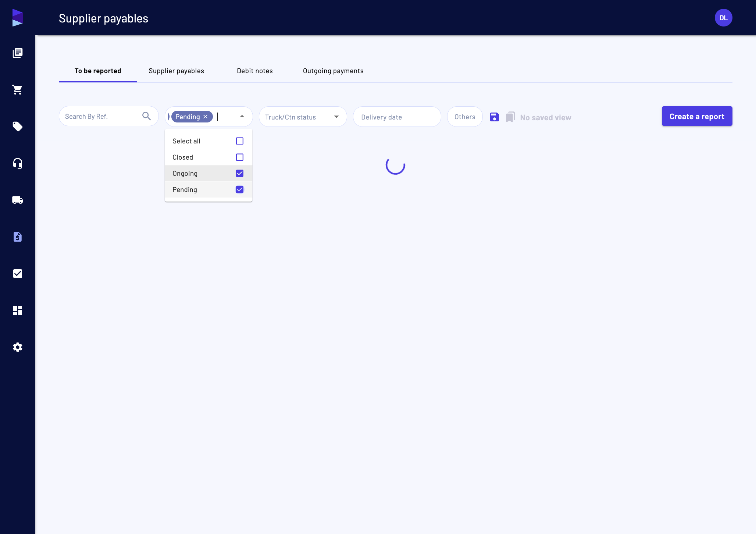
Task: Uncheck the Ongoing status checkbox
Action: point(240,174)
